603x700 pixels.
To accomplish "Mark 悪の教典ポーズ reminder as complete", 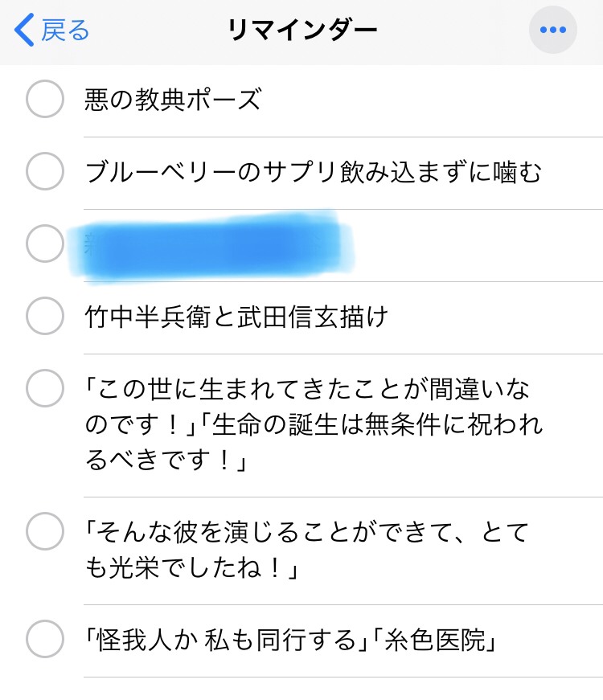I will [45, 100].
